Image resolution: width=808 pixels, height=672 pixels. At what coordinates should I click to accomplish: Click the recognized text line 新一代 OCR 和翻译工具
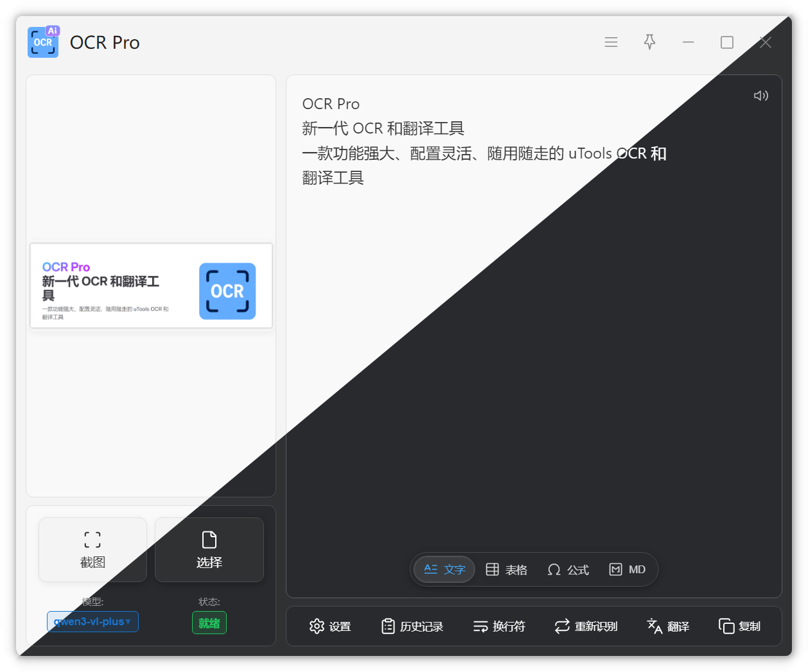383,128
